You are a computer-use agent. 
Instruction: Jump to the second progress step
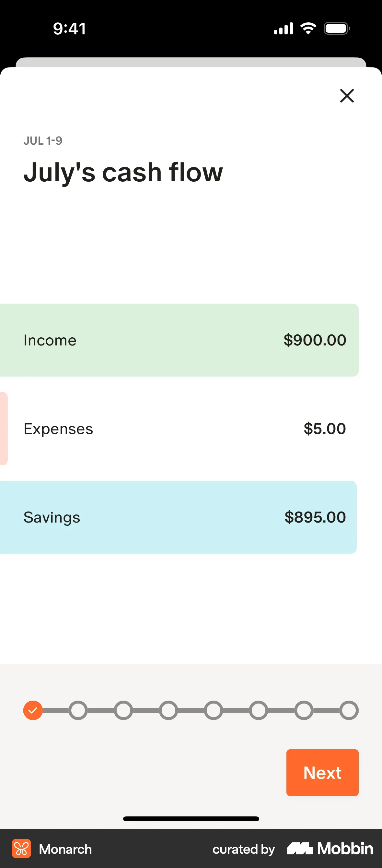click(x=78, y=710)
